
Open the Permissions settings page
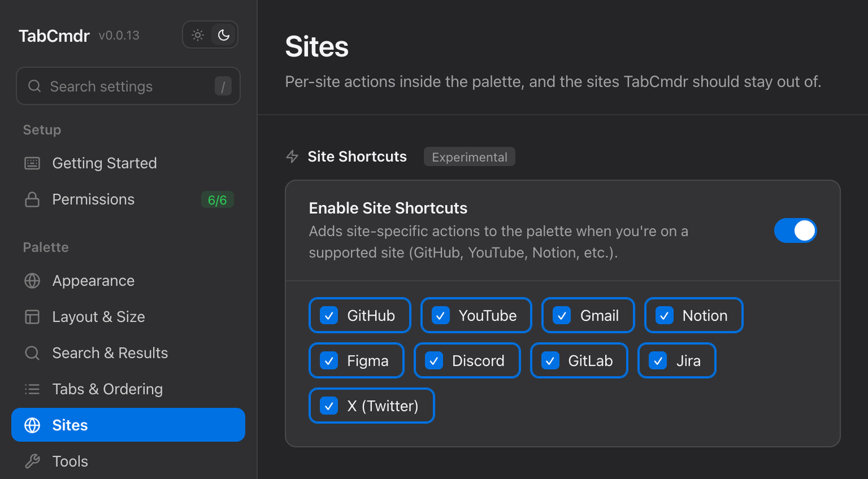point(128,200)
